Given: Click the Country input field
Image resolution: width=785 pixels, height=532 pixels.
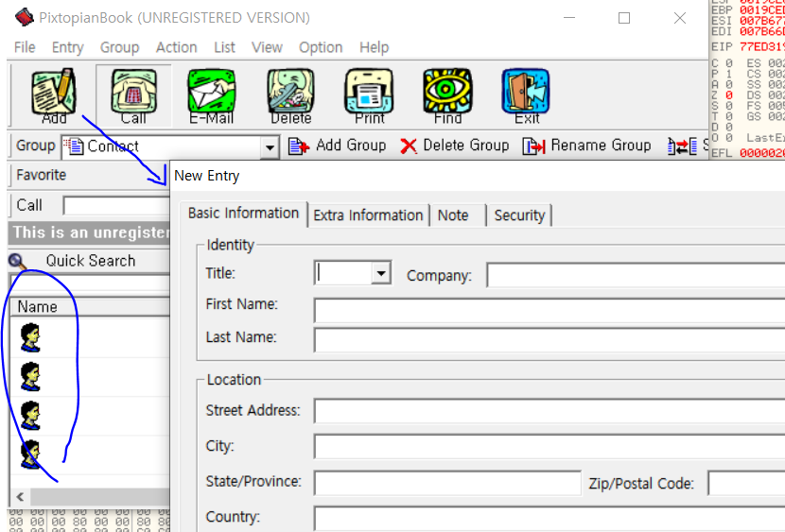Looking at the screenshot, I should pyautogui.click(x=549, y=519).
